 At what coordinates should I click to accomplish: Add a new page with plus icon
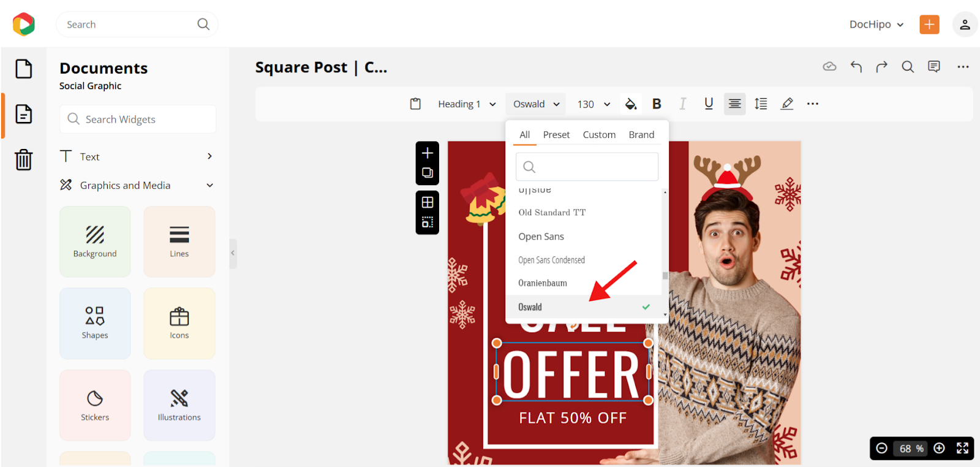[x=428, y=153]
